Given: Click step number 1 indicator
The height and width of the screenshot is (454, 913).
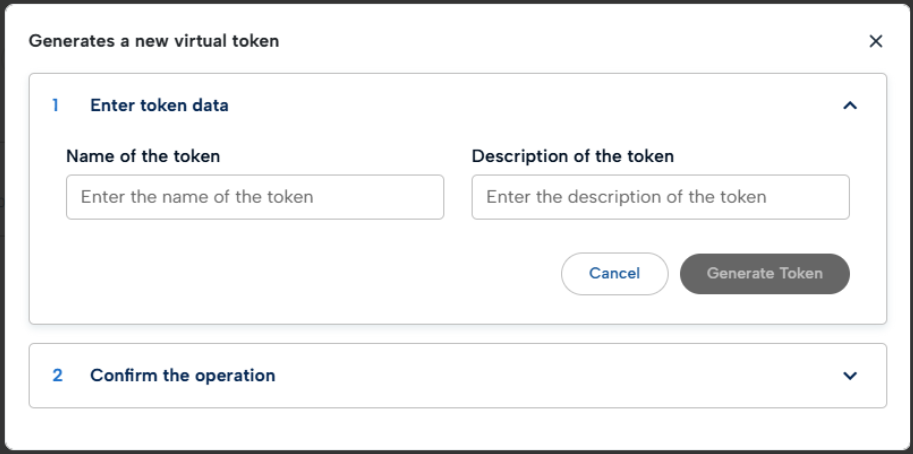Looking at the screenshot, I should pos(56,105).
